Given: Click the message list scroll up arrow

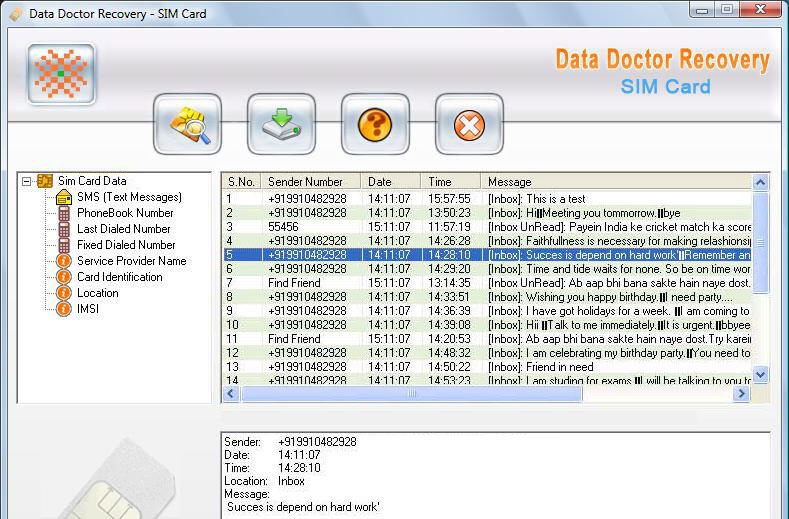Looking at the screenshot, I should tap(760, 182).
